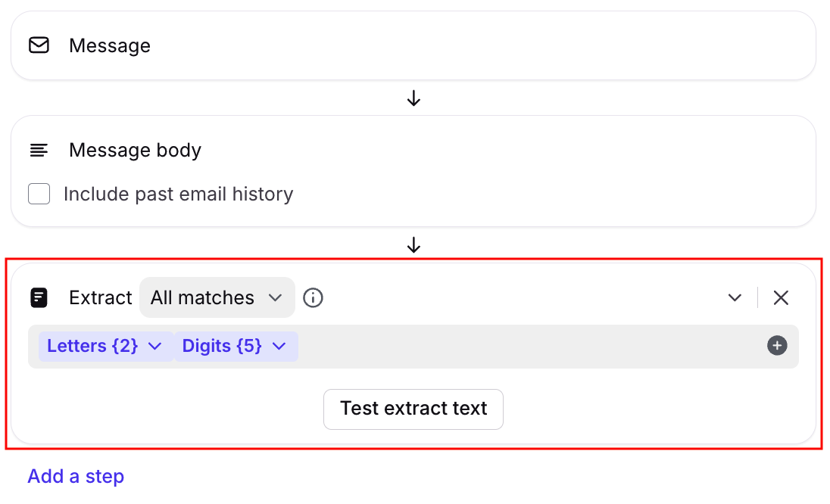
Task: Open the All matches dropdown
Action: [217, 297]
